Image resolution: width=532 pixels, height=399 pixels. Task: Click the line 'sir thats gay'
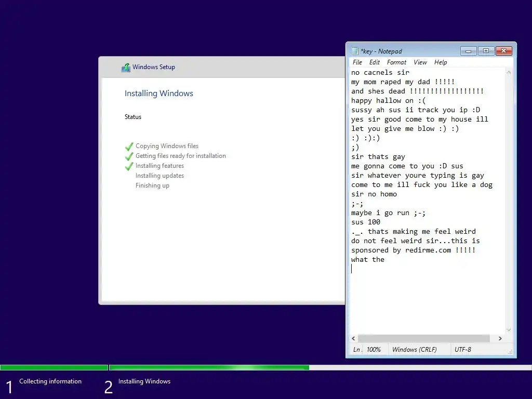pos(378,157)
